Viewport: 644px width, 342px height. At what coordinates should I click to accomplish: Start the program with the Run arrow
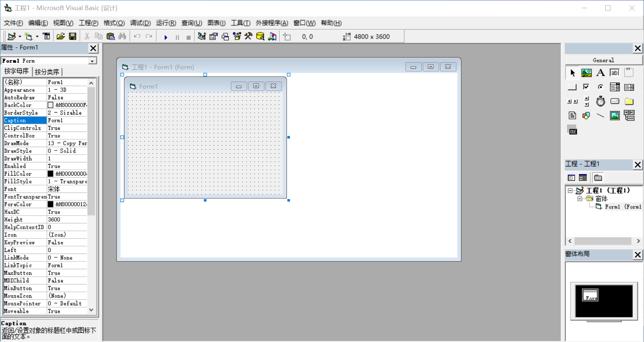click(166, 37)
